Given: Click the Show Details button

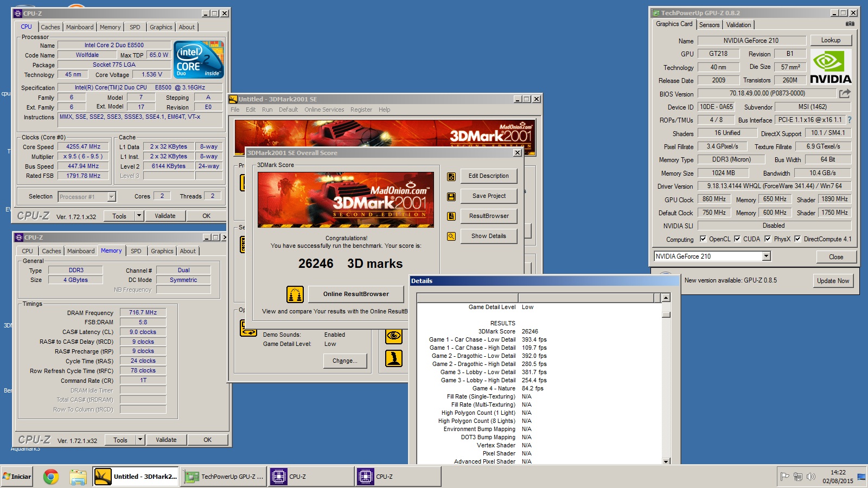Looking at the screenshot, I should (x=489, y=236).
